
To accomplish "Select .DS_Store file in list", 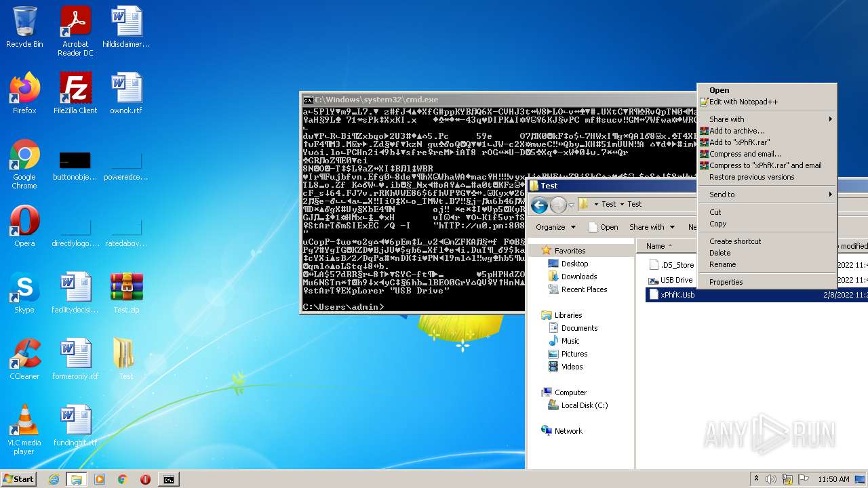I will point(677,265).
